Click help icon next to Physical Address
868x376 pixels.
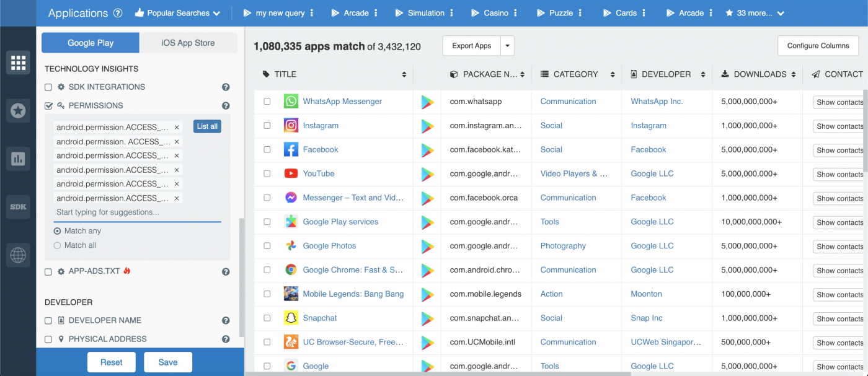tap(226, 339)
